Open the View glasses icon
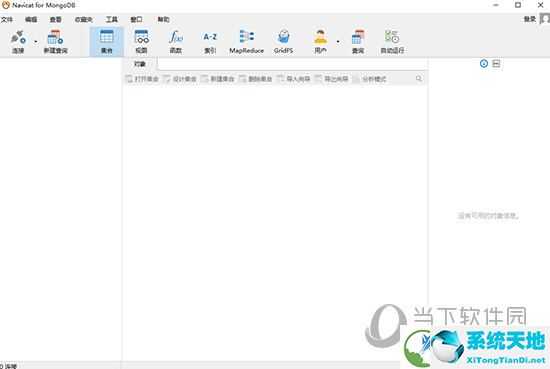Image resolution: width=550 pixels, height=369 pixels. click(x=141, y=37)
